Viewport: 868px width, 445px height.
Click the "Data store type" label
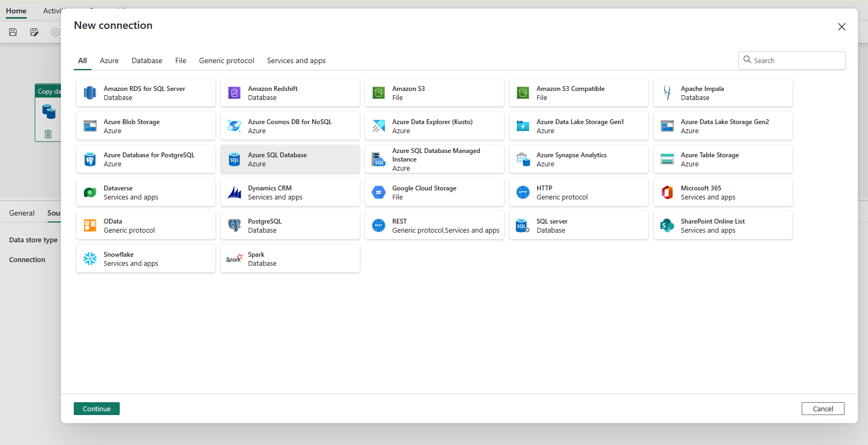point(33,240)
